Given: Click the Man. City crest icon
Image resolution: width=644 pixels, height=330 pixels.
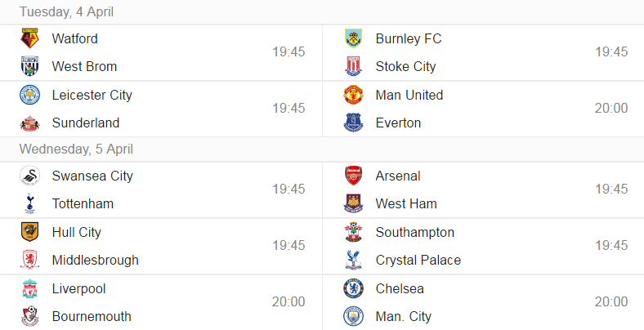Looking at the screenshot, I should click(x=353, y=316).
